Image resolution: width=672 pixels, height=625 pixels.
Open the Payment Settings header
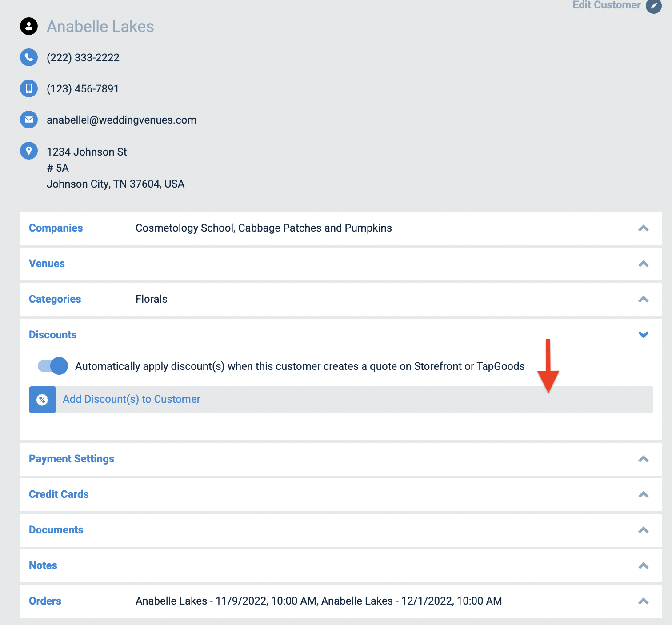point(72,459)
